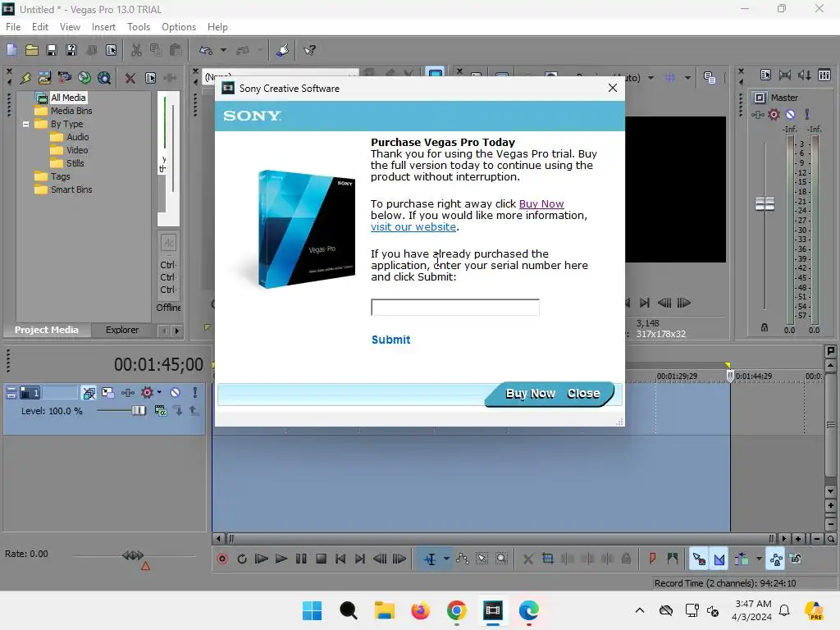Viewport: 840px width, 630px height.
Task: Toggle Loop Playback in transport bar
Action: (242, 559)
